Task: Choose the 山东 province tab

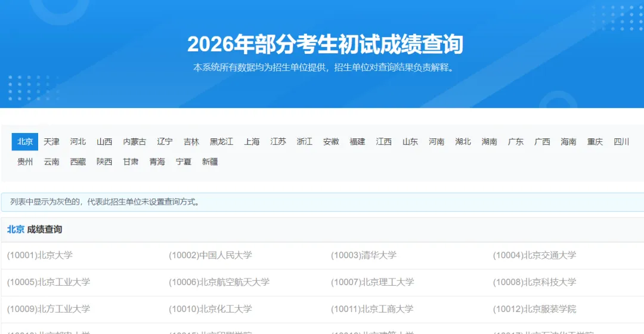Action: point(410,142)
